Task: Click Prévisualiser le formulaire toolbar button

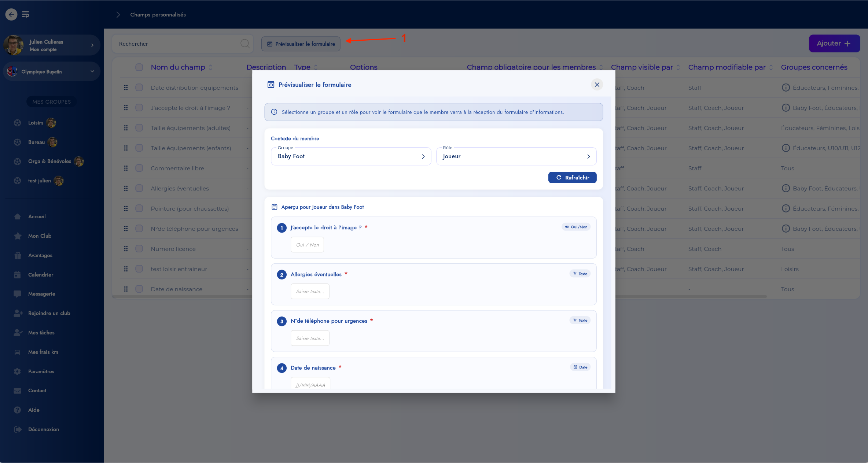Action: point(301,44)
